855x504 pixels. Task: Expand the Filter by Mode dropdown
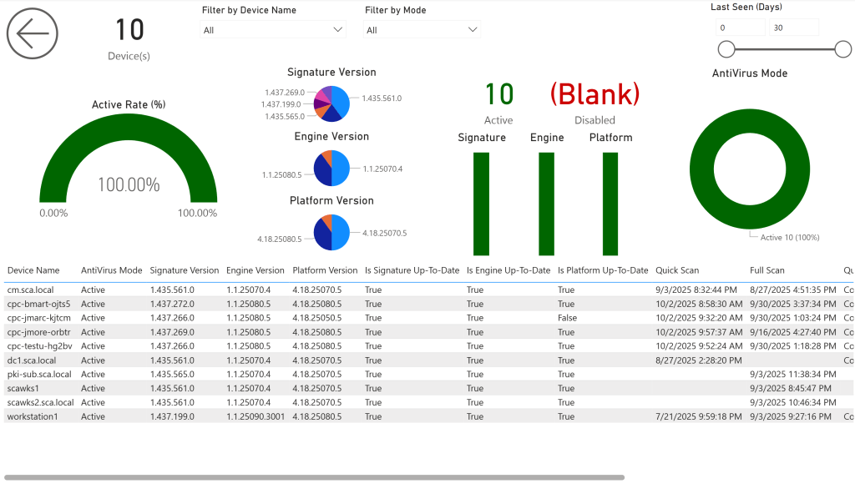pyautogui.click(x=422, y=30)
